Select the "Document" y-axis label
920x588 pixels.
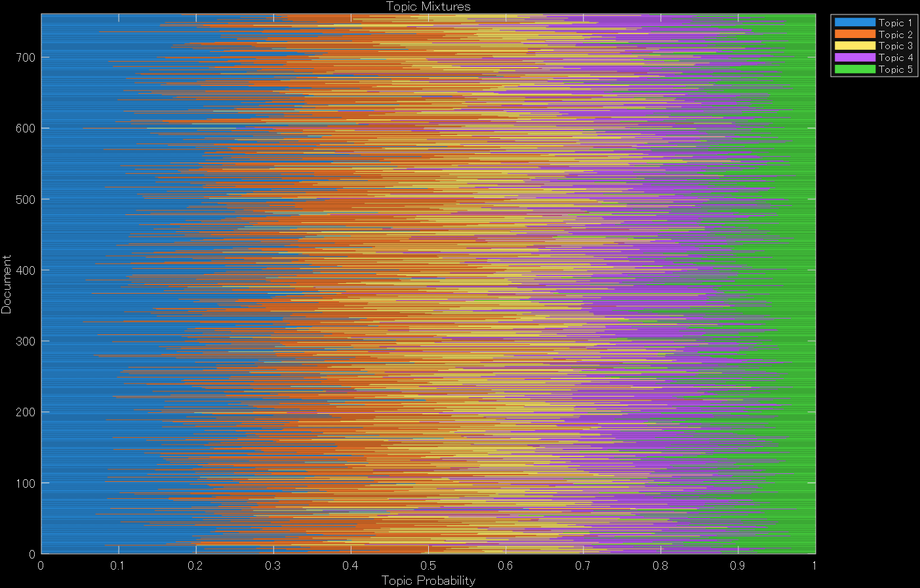[7, 284]
